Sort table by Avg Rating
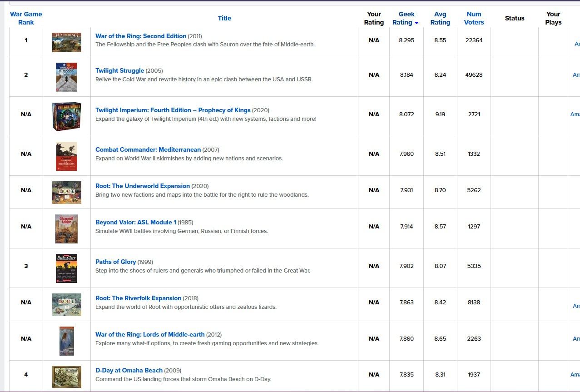Screen dimensions: 580x392 click(440, 18)
